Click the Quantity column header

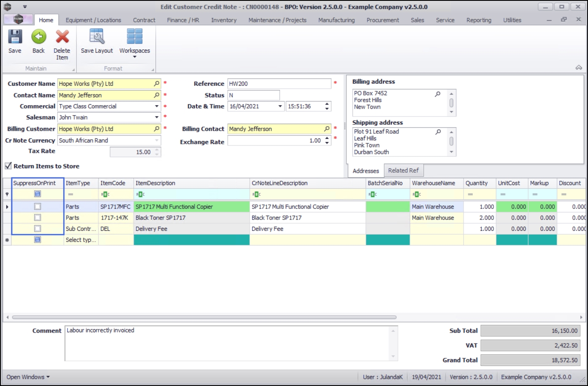tap(476, 183)
